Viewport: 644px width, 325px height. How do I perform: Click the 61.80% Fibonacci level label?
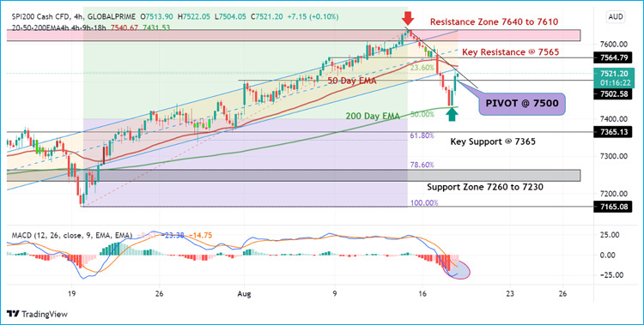pos(422,135)
